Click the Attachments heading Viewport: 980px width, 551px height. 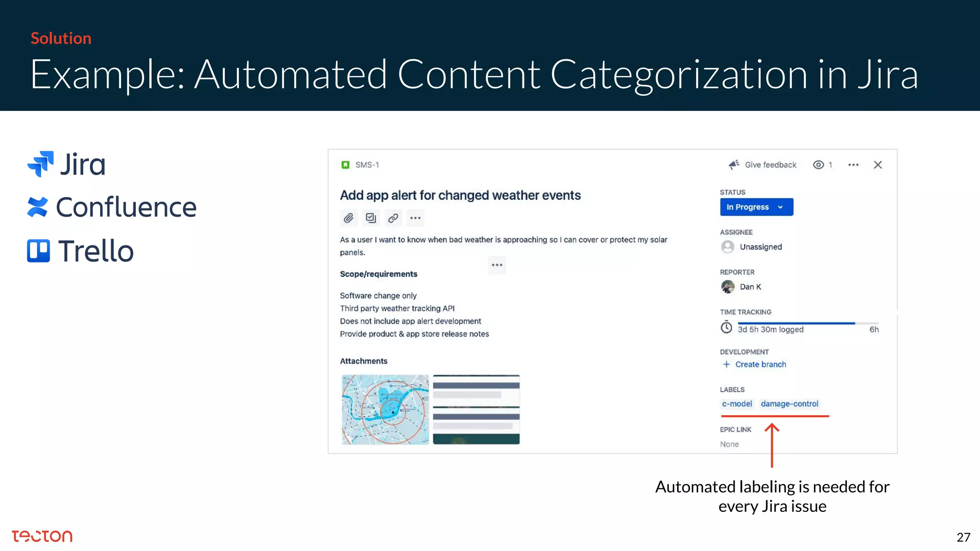364,361
